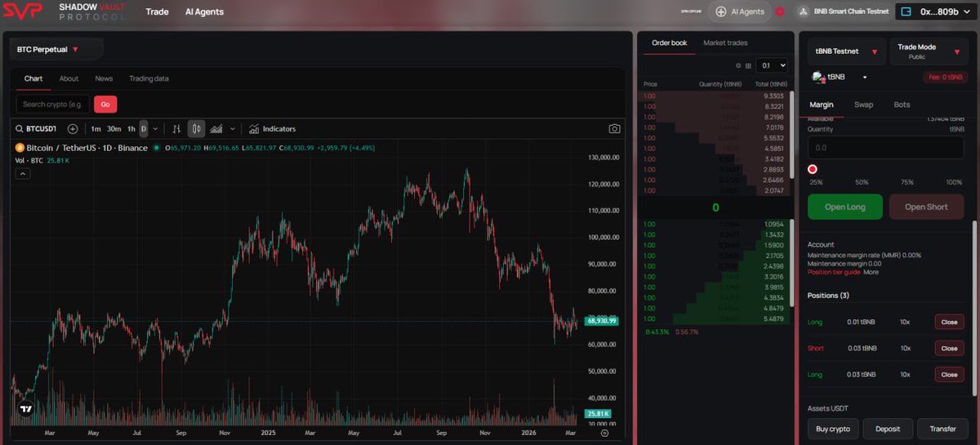Click the quantity slider handle
The height and width of the screenshot is (445, 980).
(812, 169)
